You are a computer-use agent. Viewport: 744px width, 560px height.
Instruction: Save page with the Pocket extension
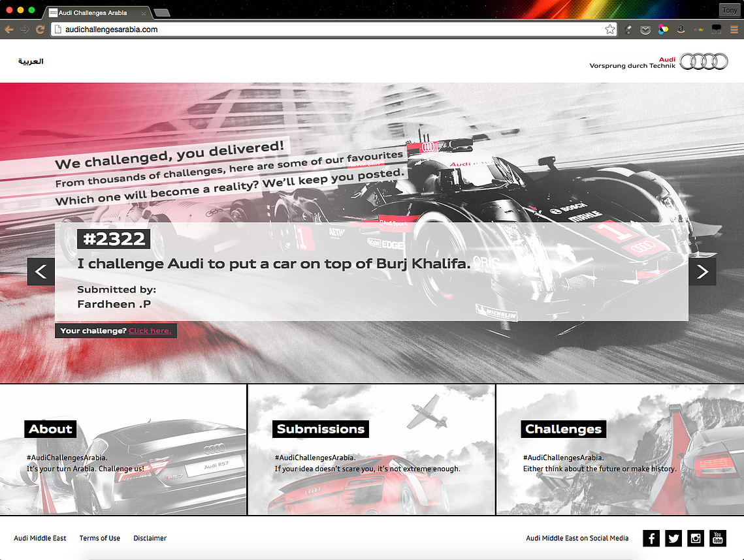pyautogui.click(x=645, y=30)
